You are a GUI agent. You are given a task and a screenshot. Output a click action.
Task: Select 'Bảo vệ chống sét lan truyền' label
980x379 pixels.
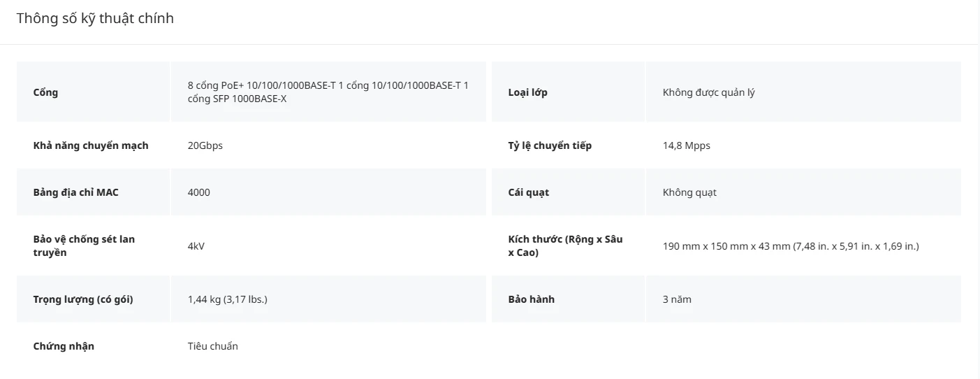pyautogui.click(x=85, y=245)
